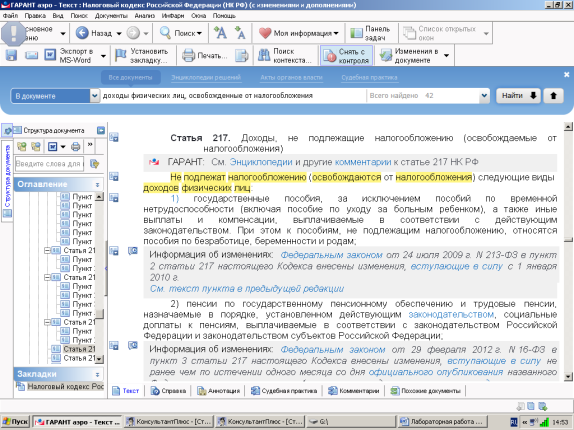Click the search-up arrow button beside Найти
Image resolution: width=574 pixels, height=430 pixels.
pyautogui.click(x=553, y=96)
